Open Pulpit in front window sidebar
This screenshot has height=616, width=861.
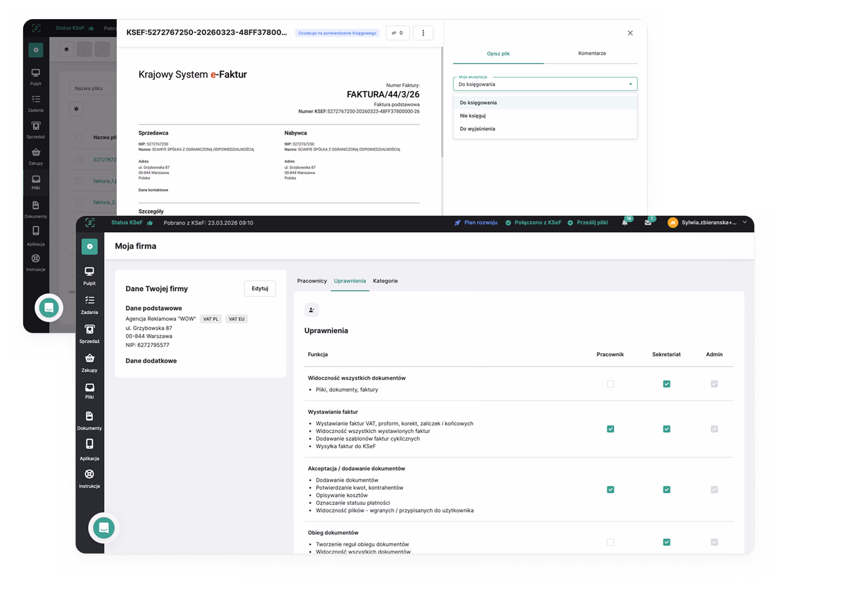tap(89, 276)
